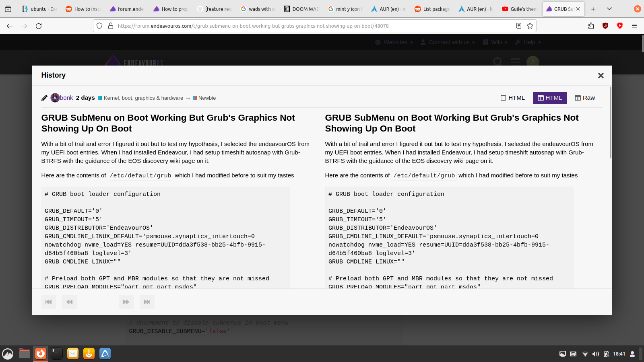Switch to feature req GitHub tab
The image size is (644, 362).
(x=214, y=9)
